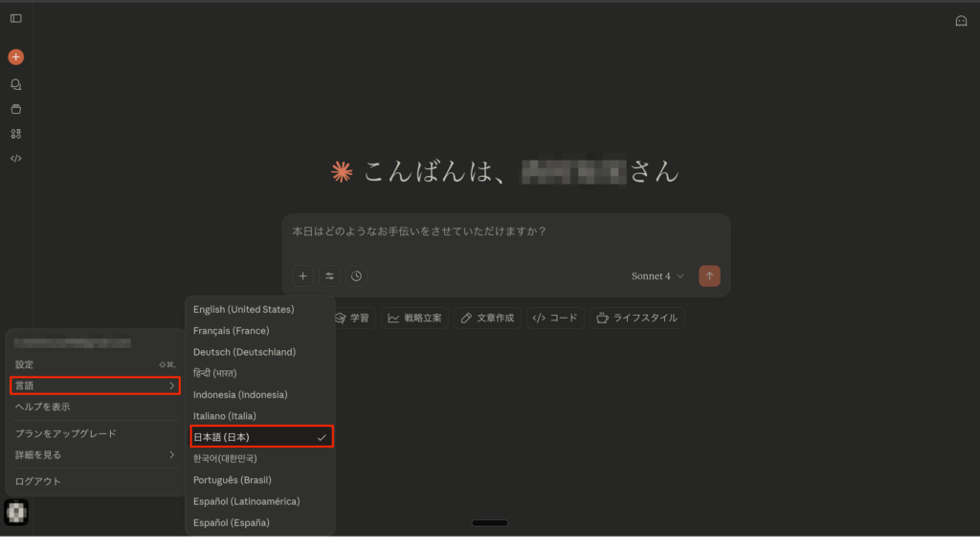Screen dimensions: 980x550
Task: Open the code icon in sidebar
Action: pos(16,159)
